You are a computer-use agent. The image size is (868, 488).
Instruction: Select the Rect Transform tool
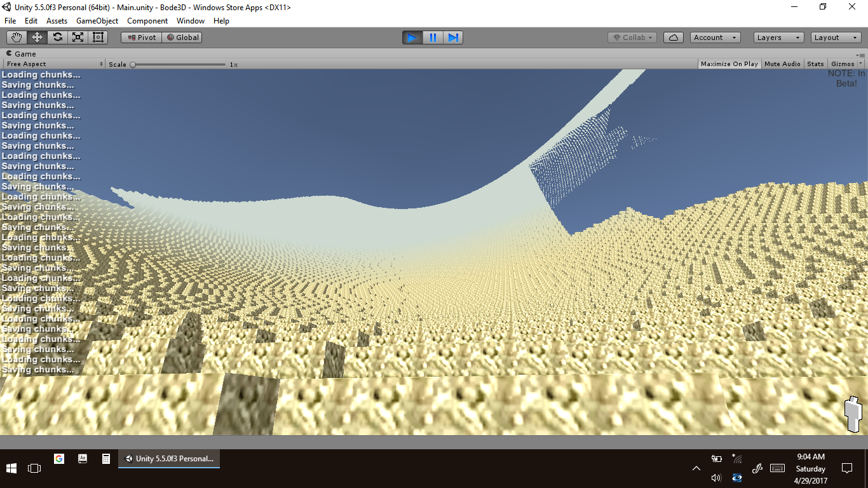pyautogui.click(x=98, y=37)
